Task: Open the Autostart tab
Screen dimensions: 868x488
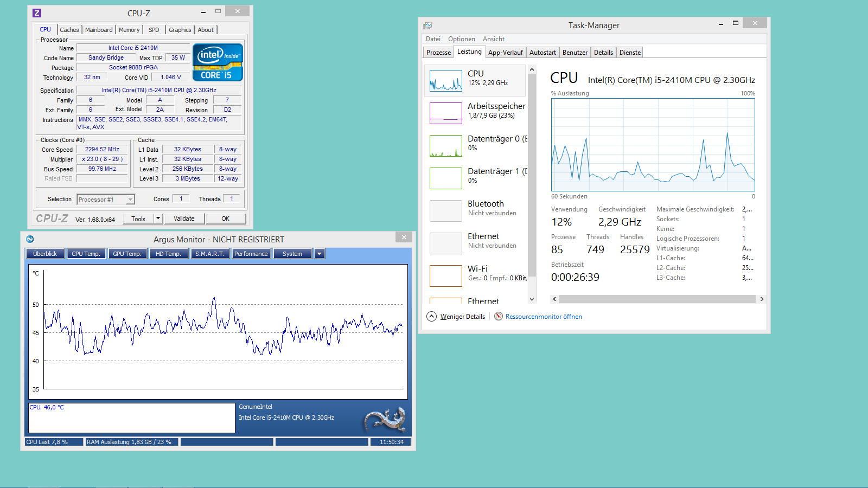Action: 542,53
